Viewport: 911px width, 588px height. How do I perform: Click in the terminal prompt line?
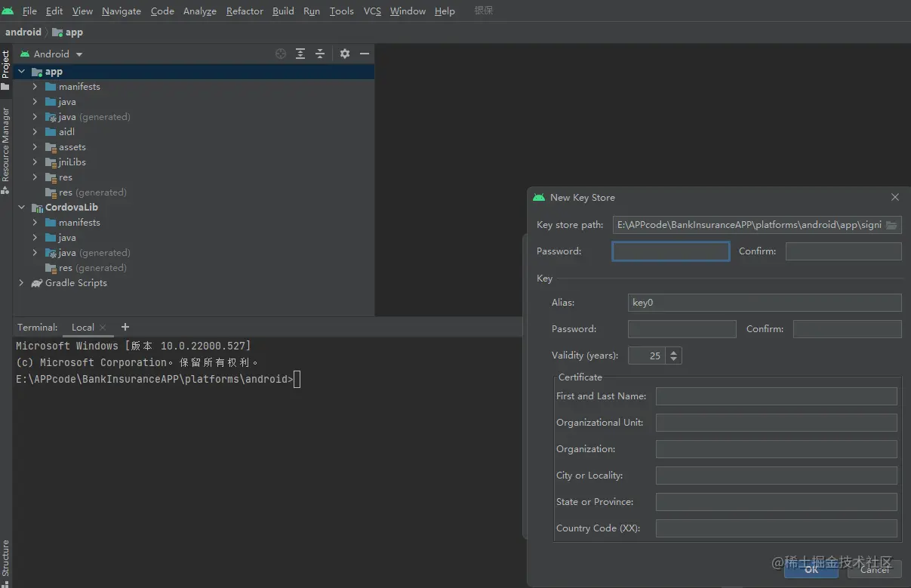tap(159, 379)
